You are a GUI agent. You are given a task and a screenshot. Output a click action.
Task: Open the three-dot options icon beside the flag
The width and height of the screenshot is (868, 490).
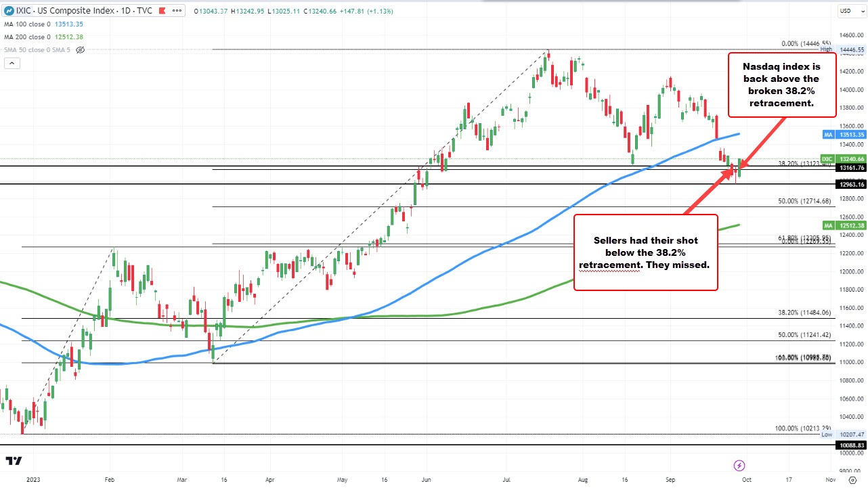(177, 10)
